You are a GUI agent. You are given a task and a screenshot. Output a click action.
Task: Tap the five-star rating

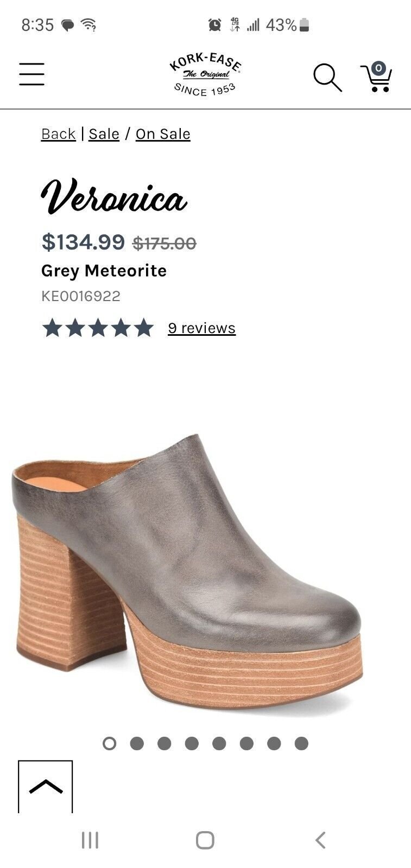[98, 328]
